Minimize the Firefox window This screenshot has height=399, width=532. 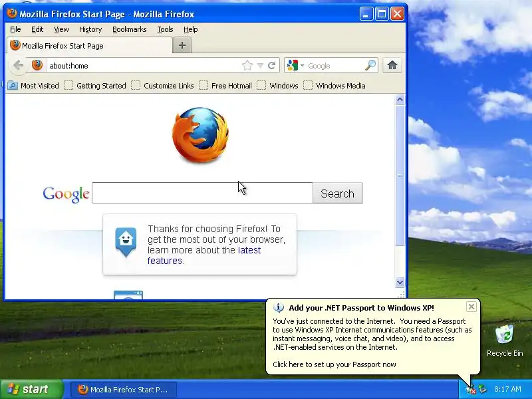[366, 14]
